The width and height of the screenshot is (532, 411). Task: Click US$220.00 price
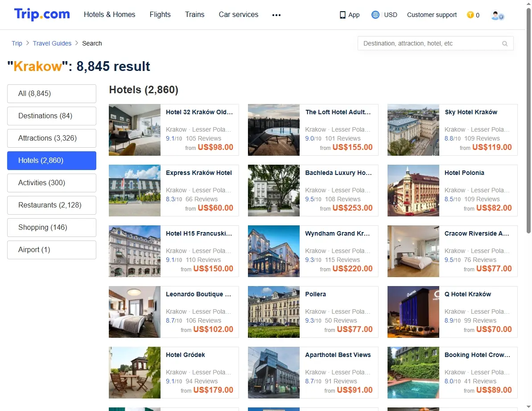(353, 269)
